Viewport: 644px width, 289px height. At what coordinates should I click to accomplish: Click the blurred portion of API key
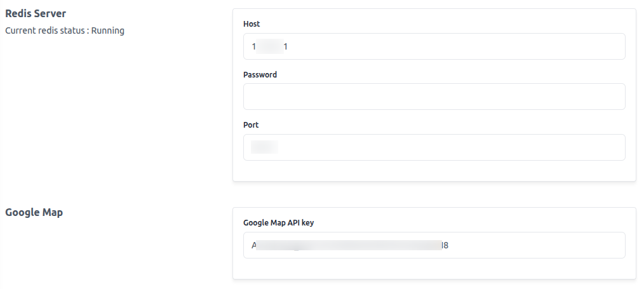[x=349, y=245]
